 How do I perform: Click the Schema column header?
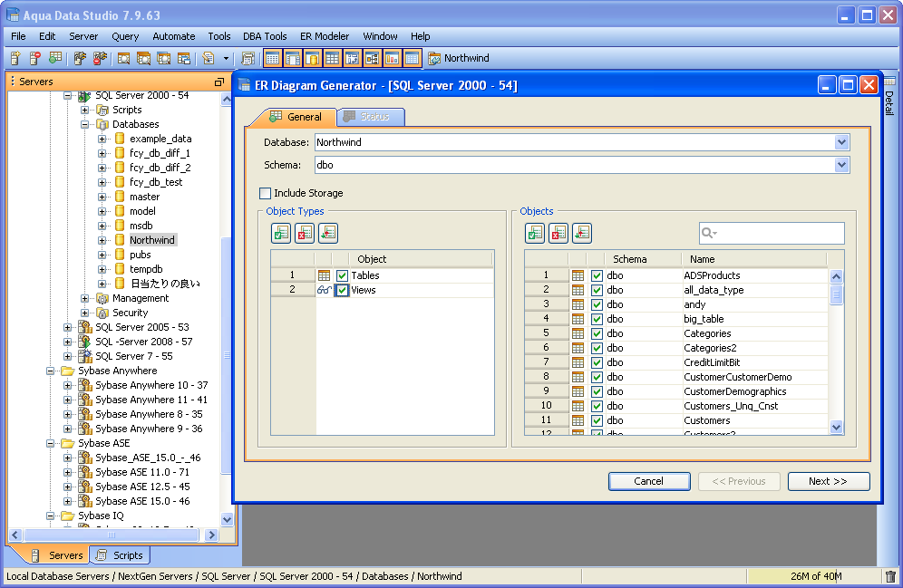pyautogui.click(x=642, y=259)
